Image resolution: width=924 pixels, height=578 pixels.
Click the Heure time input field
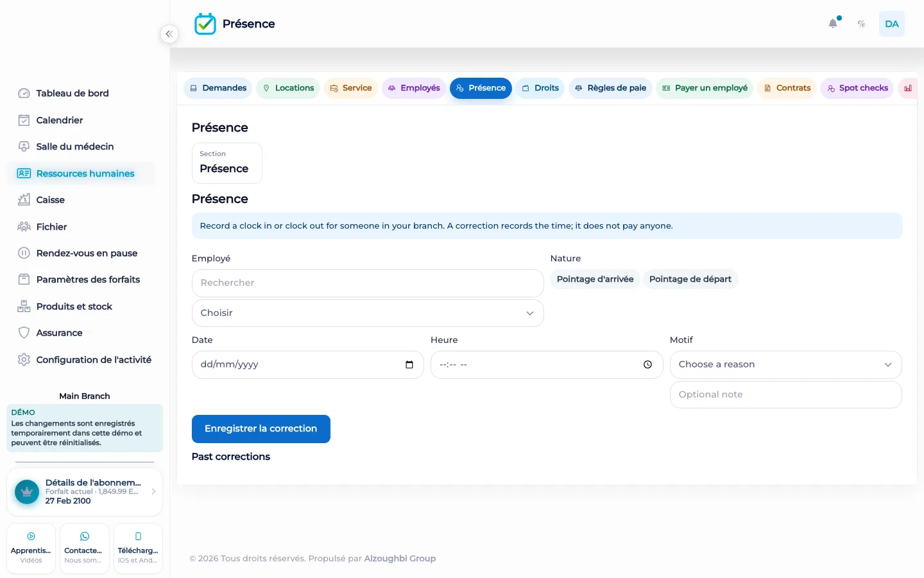click(547, 365)
